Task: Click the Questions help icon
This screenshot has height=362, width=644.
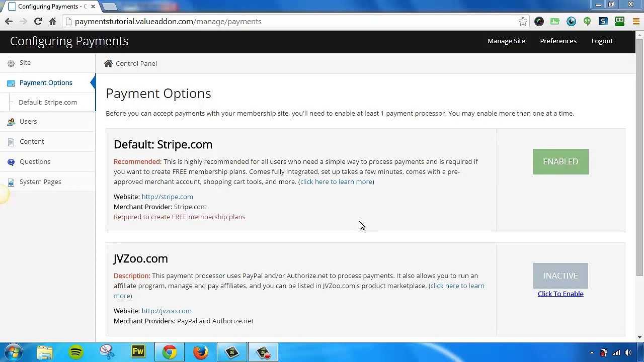Action: pyautogui.click(x=11, y=162)
